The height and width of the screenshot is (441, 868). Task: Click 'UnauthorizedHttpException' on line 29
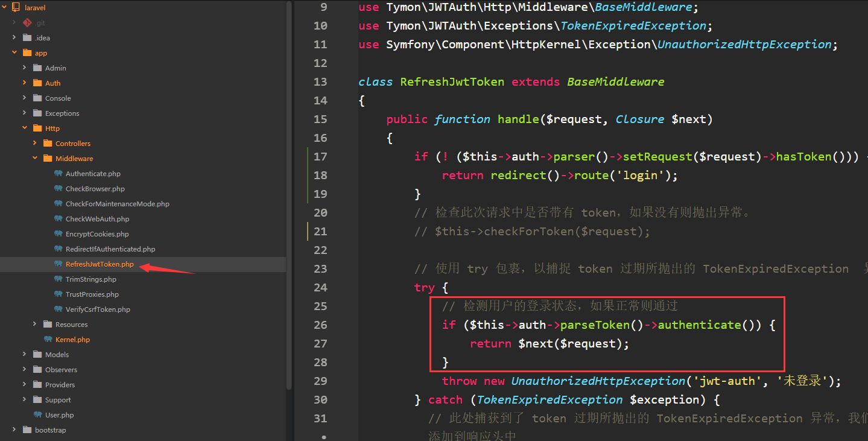click(x=598, y=381)
